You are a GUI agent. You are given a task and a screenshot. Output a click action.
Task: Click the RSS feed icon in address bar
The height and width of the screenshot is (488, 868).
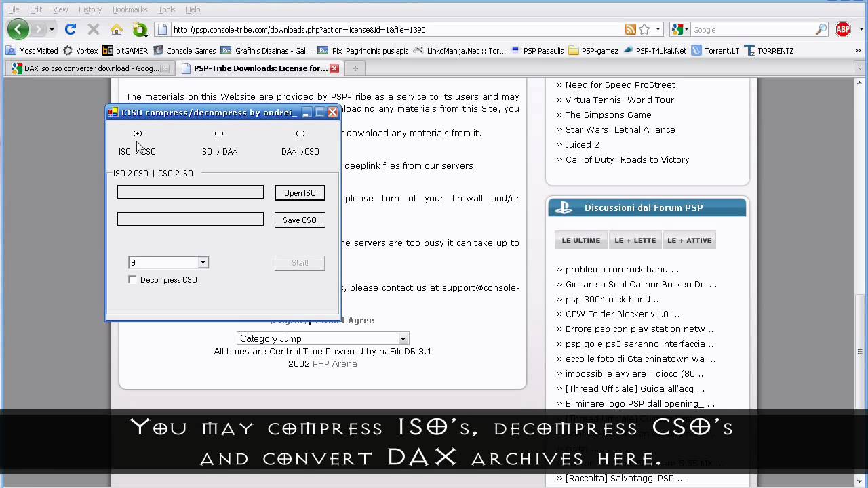pos(631,29)
